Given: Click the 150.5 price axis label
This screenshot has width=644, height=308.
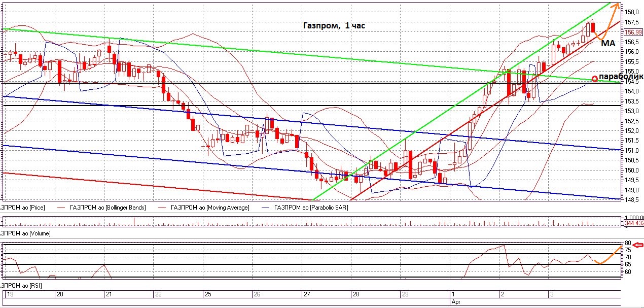Looking at the screenshot, I should 632,160.
